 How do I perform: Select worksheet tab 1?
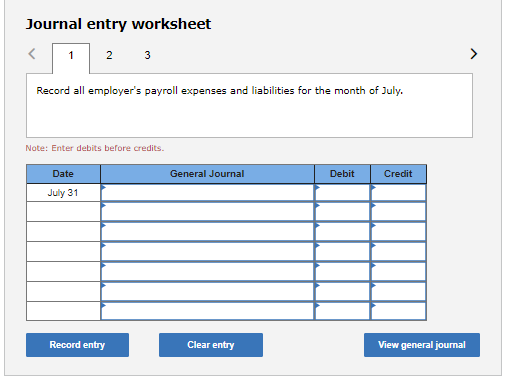(x=71, y=57)
